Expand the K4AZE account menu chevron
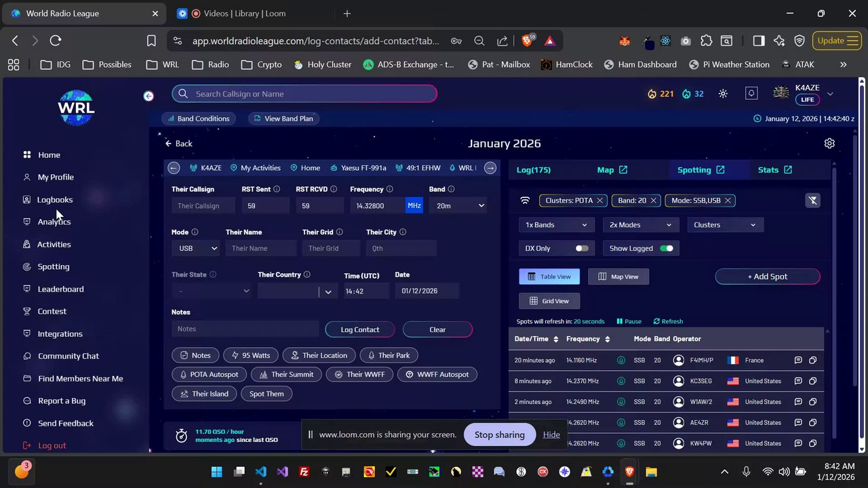 tap(830, 94)
